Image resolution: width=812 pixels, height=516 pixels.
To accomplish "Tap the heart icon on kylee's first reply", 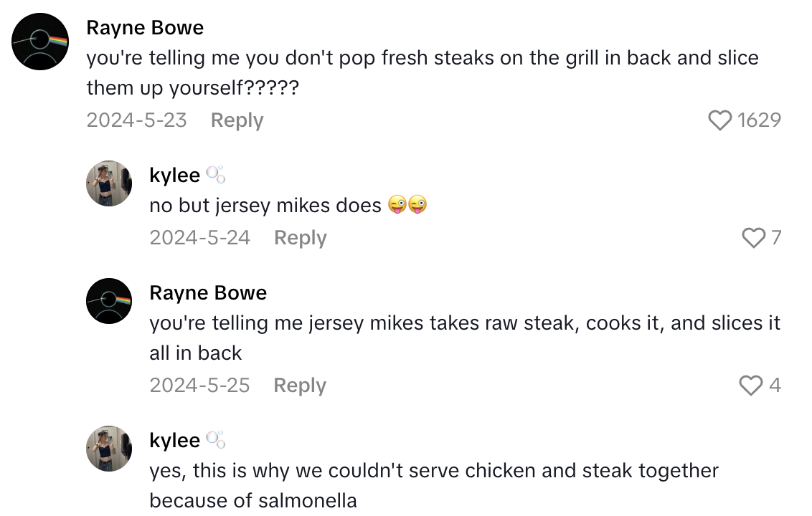I will pos(753,238).
